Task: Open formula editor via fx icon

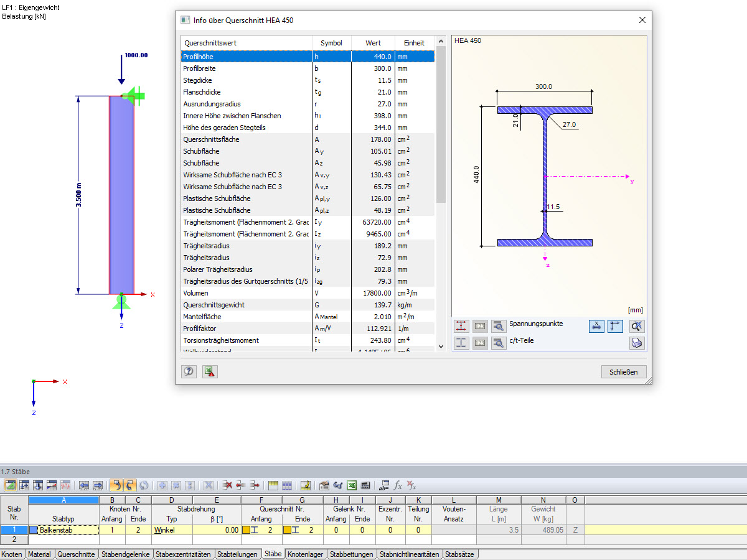Action: click(x=398, y=485)
